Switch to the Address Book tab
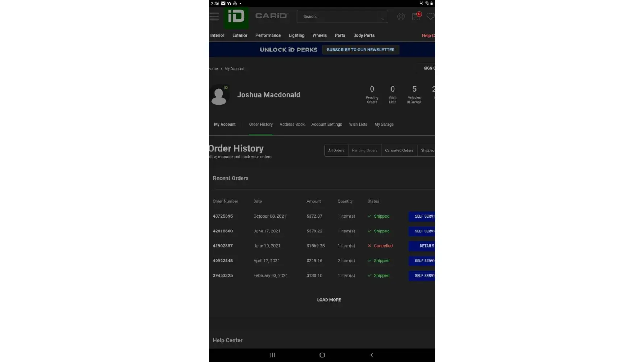This screenshot has width=644, height=362. [x=292, y=125]
